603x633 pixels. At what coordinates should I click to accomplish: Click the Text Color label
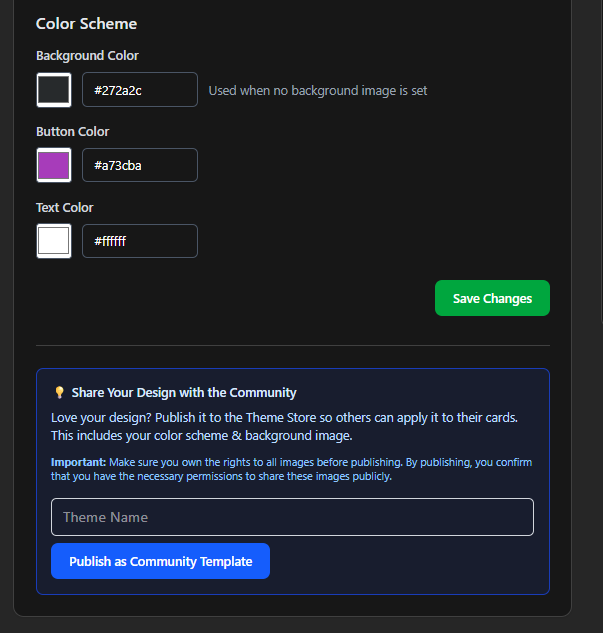pos(65,208)
